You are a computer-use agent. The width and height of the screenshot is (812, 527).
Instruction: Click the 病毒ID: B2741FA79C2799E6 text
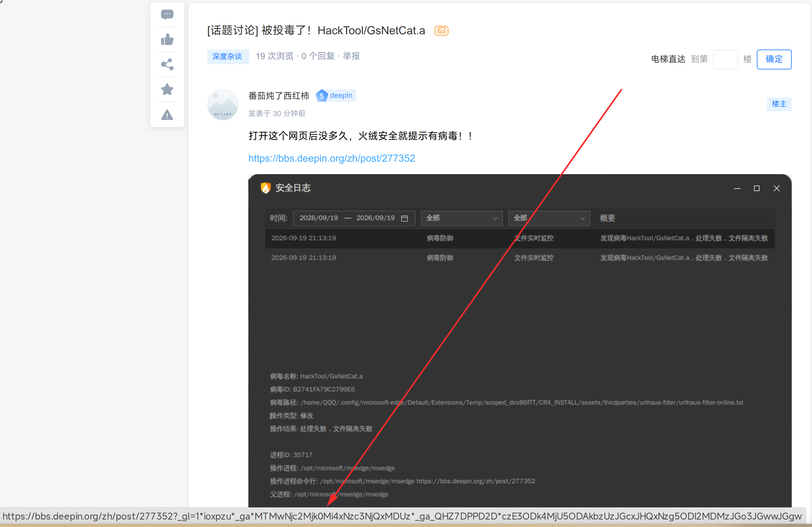(x=312, y=390)
